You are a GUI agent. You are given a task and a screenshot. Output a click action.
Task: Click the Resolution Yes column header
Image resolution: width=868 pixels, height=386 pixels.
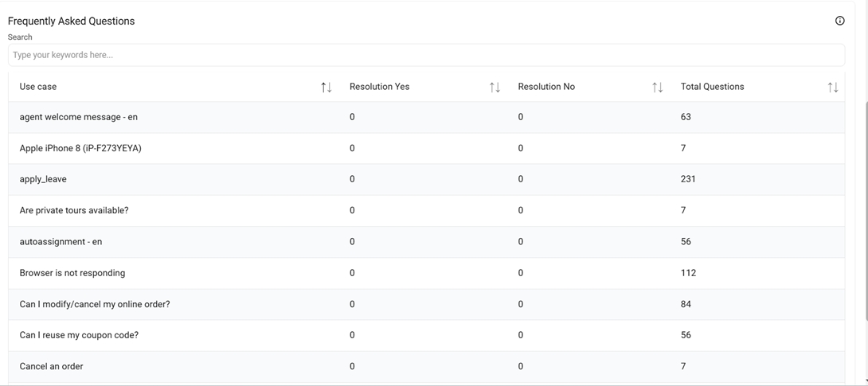379,87
